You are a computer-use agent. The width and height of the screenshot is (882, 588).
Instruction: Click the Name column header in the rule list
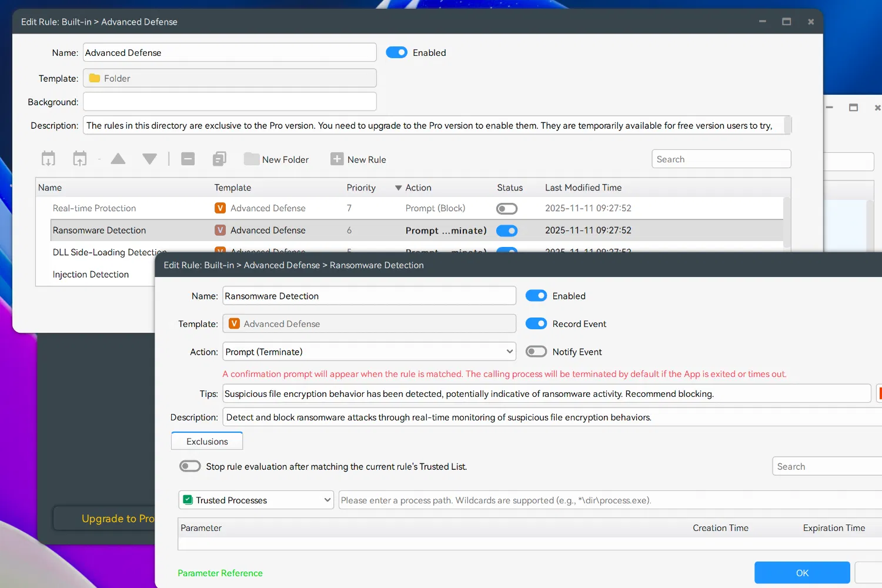50,188
